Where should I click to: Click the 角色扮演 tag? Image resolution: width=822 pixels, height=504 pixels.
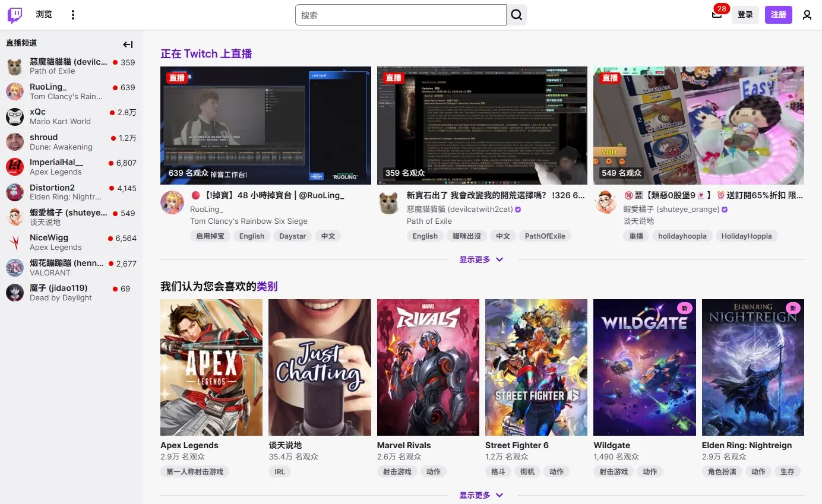[722, 471]
